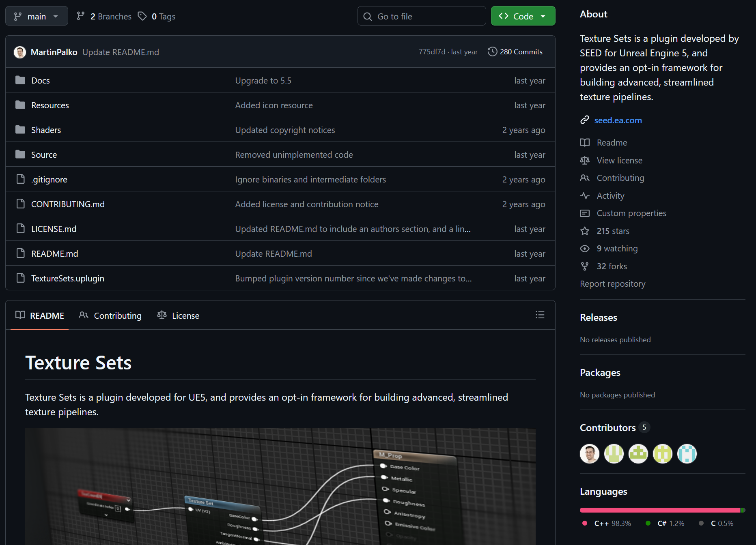This screenshot has width=756, height=545.
Task: Open the main branch dropdown
Action: 37,16
